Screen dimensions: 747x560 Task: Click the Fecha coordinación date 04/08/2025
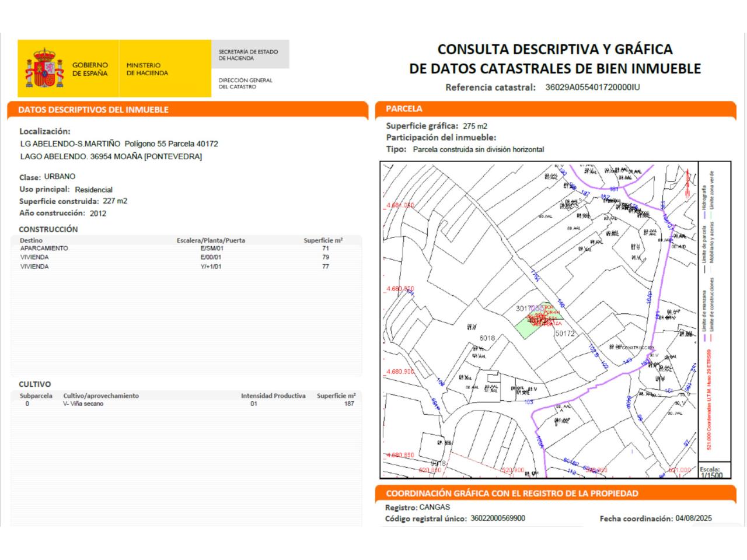point(693,518)
